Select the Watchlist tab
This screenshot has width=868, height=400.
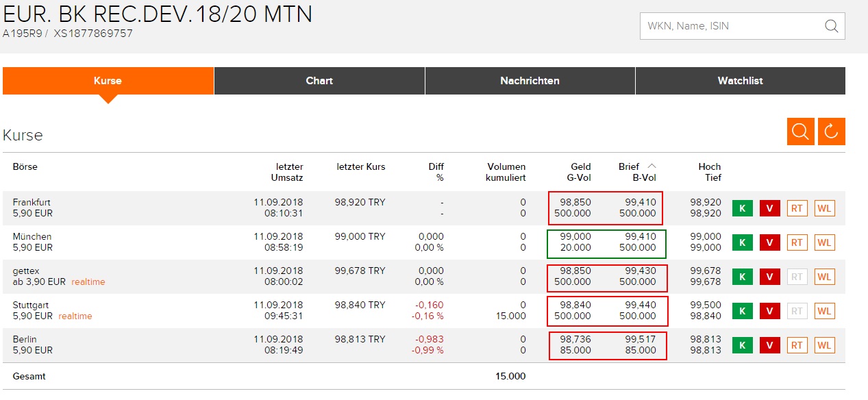pos(740,81)
